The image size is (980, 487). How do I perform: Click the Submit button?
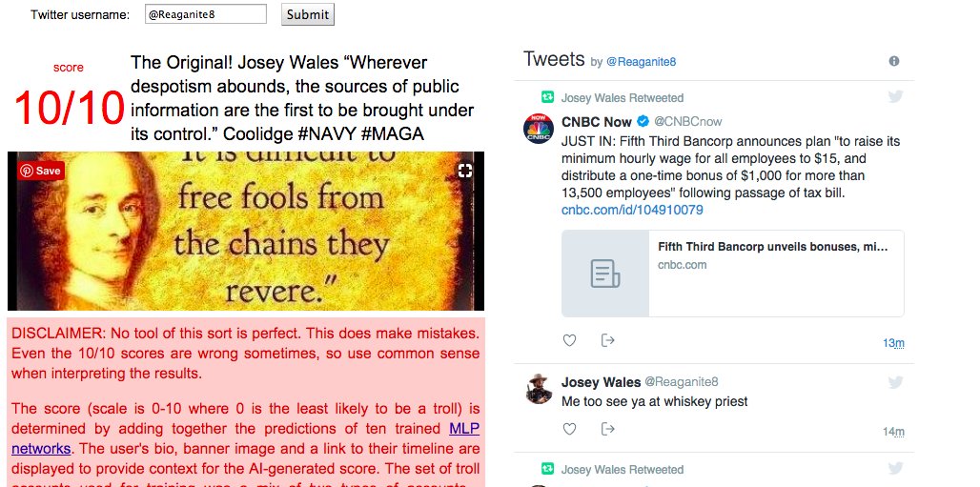(308, 14)
